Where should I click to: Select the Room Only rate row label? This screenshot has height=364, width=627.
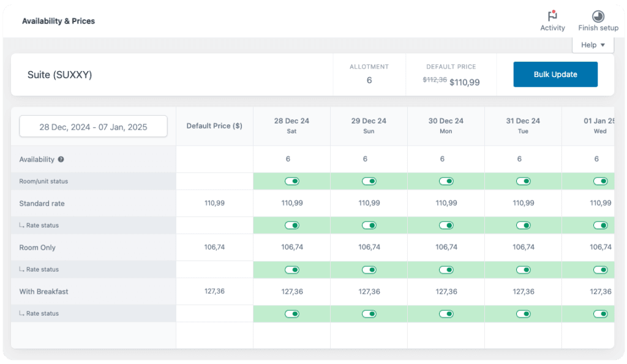tap(37, 248)
